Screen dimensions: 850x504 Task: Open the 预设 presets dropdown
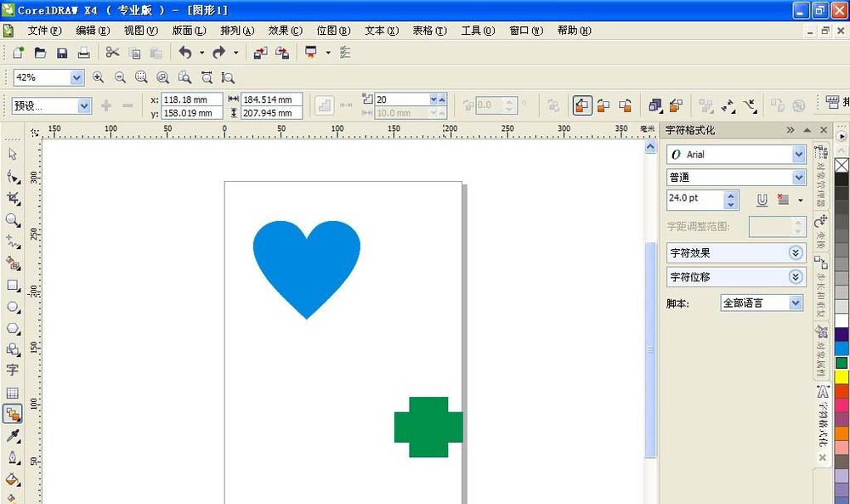(84, 105)
